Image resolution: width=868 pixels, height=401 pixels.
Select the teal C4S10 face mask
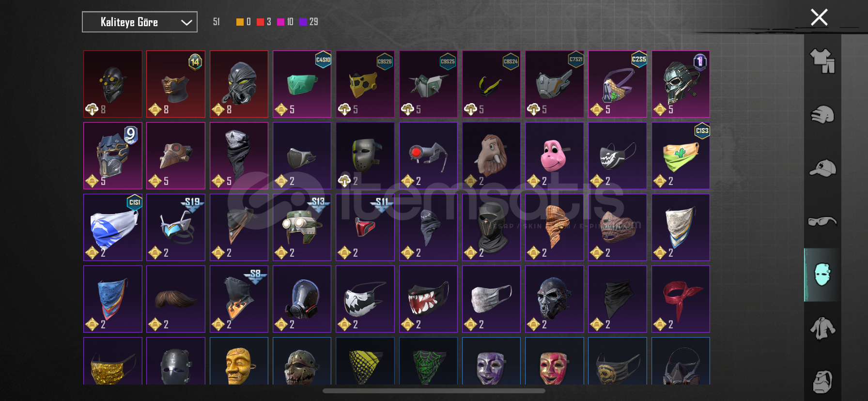tap(302, 84)
